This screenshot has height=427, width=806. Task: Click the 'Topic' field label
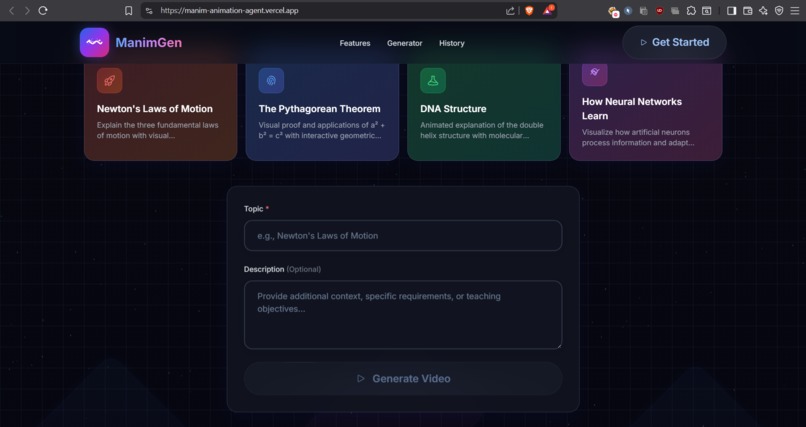click(x=253, y=209)
